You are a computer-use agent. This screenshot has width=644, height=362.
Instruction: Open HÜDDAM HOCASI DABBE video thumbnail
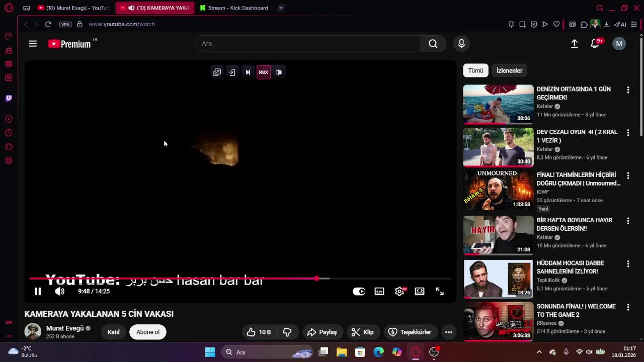click(x=498, y=279)
